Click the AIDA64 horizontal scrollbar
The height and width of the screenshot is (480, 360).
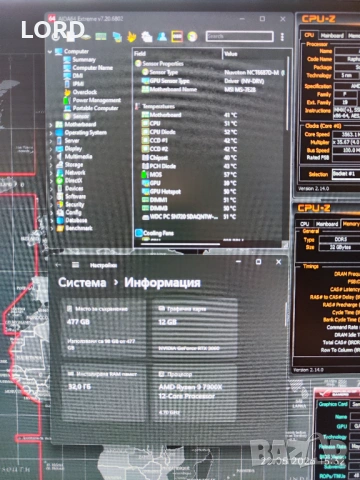click(180, 244)
